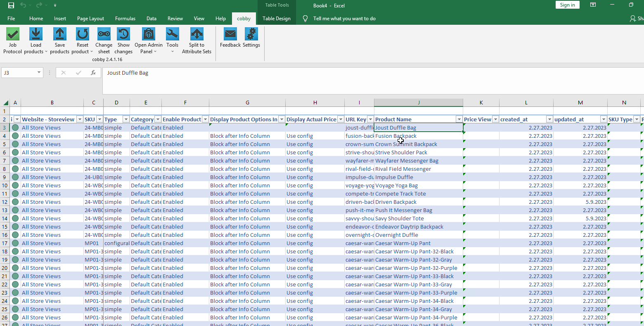Open the Review tab
The height and width of the screenshot is (326, 644).
(175, 19)
